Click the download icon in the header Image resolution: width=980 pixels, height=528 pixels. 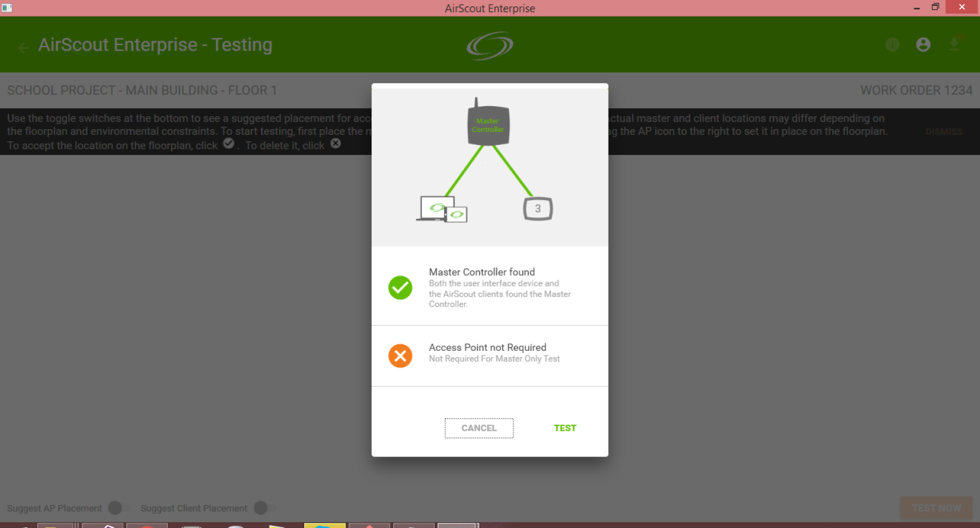[954, 44]
